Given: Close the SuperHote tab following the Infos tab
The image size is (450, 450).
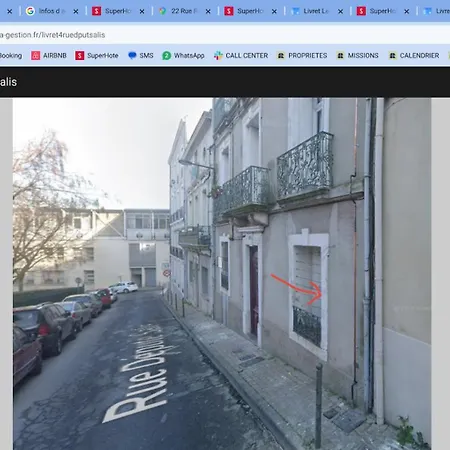Looking at the screenshot, I should point(142,11).
